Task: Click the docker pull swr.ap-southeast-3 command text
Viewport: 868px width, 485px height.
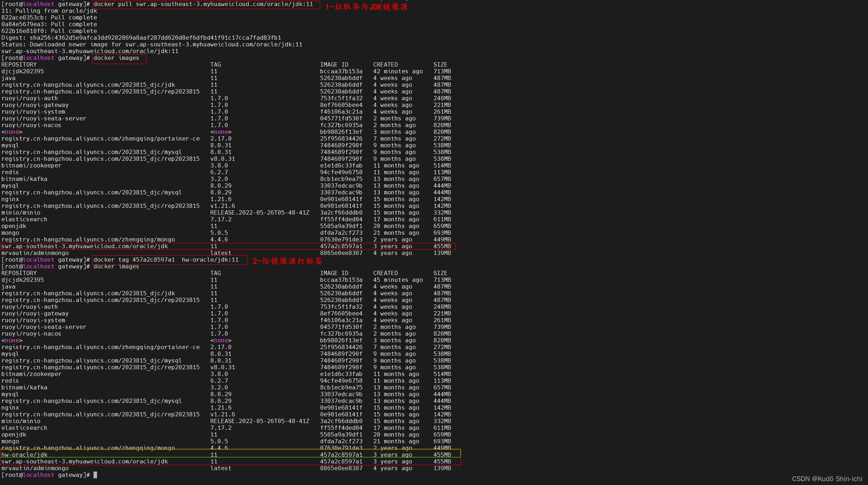Action: coord(203,4)
